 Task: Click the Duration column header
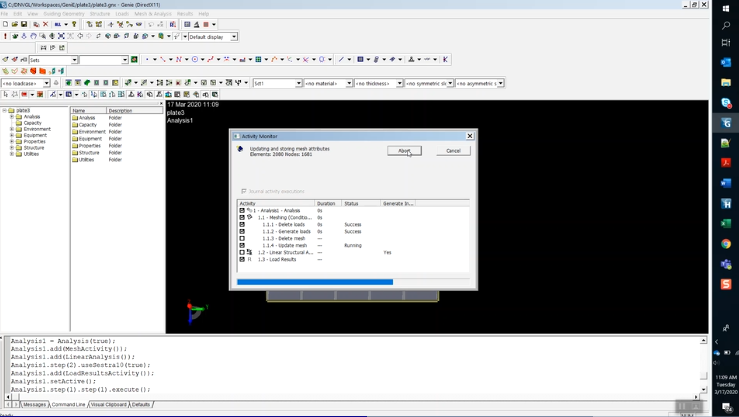pos(328,204)
